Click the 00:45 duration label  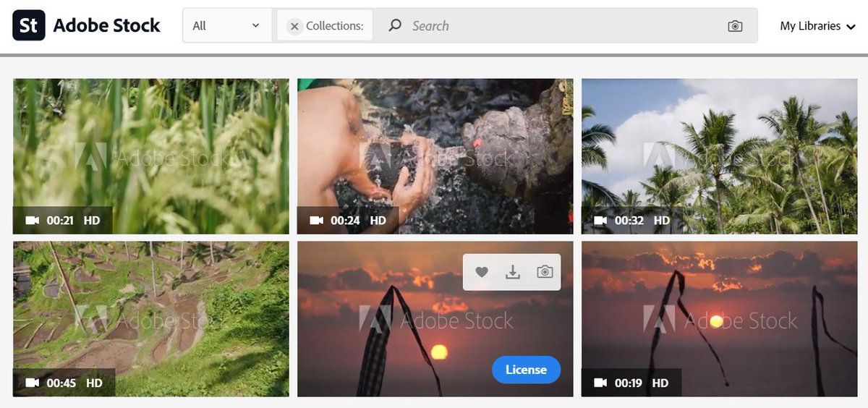(61, 383)
